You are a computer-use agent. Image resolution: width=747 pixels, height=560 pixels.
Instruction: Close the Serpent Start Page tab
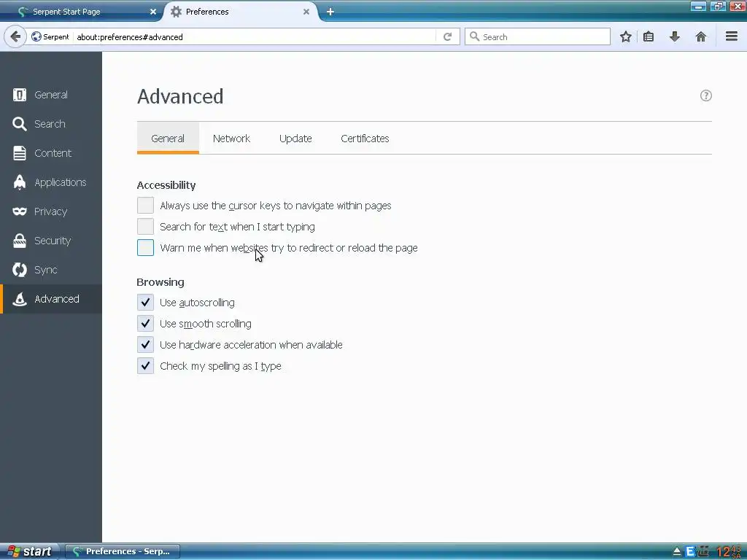click(153, 12)
